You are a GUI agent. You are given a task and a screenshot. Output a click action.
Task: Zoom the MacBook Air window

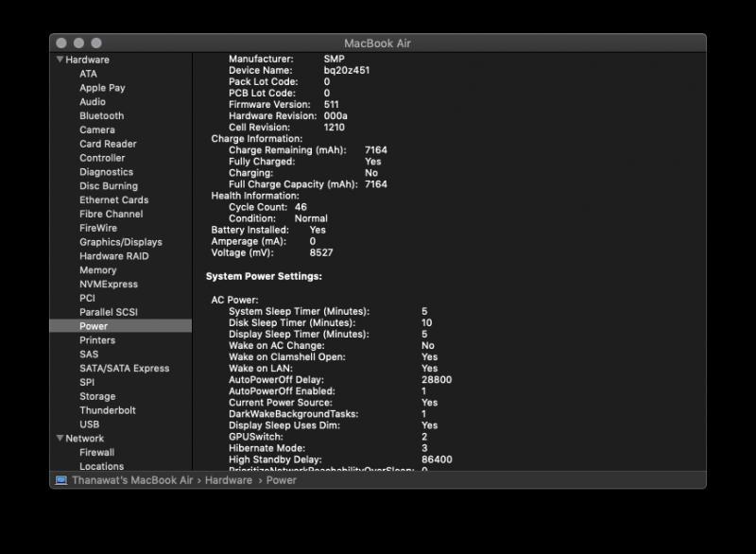coord(96,43)
